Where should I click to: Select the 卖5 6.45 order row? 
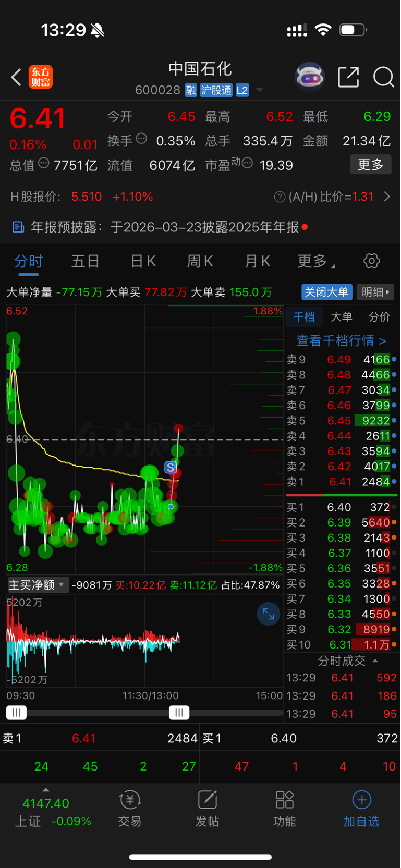click(x=342, y=420)
